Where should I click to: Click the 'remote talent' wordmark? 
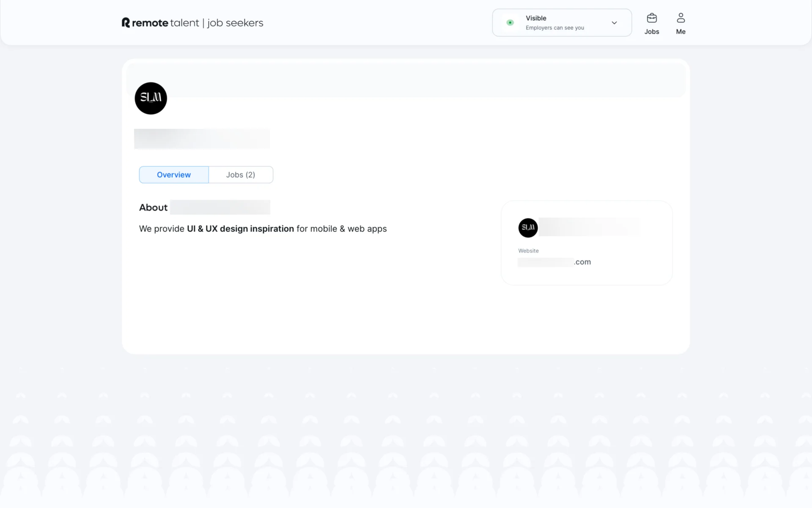click(165, 23)
